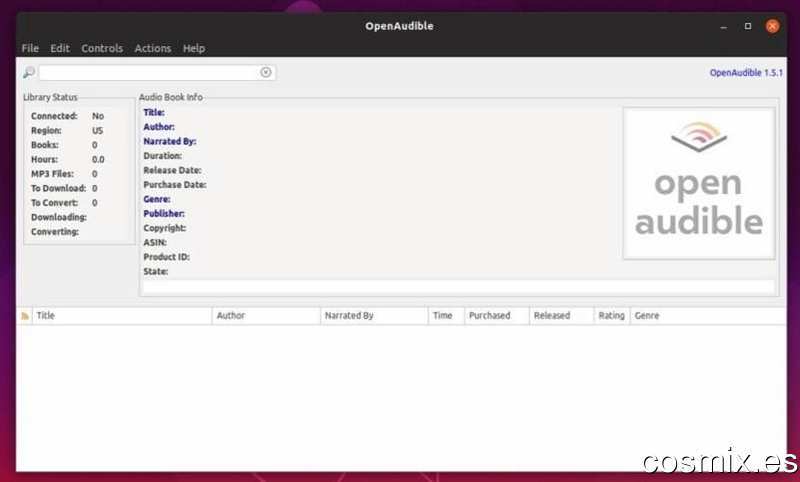
Task: Click the OpenAudible cover art thumbnail
Action: [699, 183]
